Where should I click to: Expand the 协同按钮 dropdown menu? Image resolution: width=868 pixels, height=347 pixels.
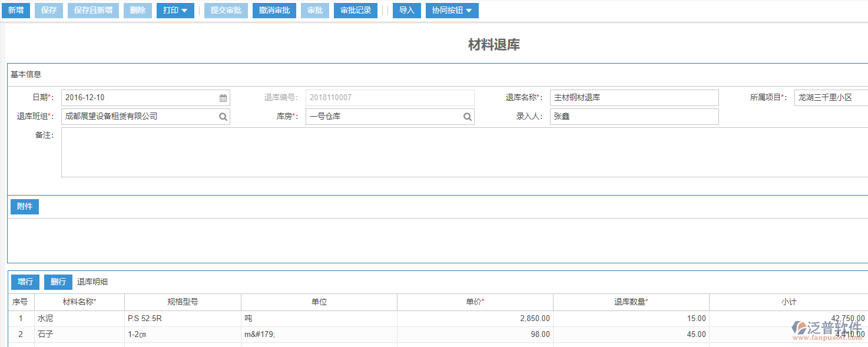(452, 10)
